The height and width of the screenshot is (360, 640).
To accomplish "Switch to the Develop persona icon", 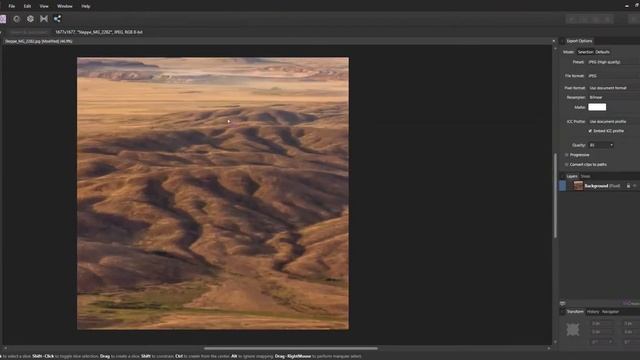I will (x=30, y=19).
